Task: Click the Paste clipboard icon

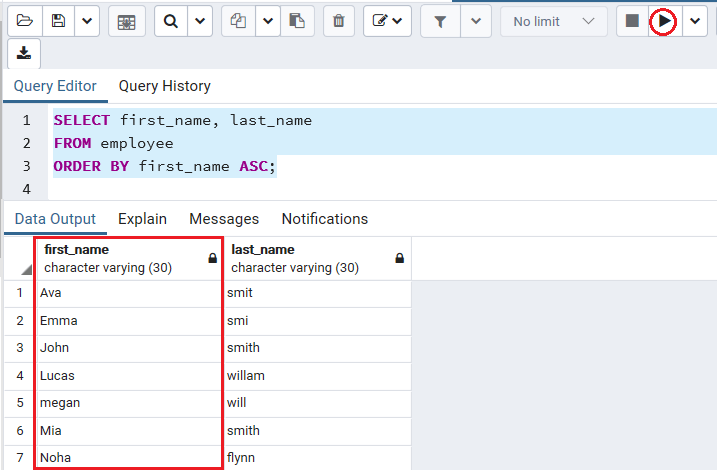Action: click(x=297, y=21)
